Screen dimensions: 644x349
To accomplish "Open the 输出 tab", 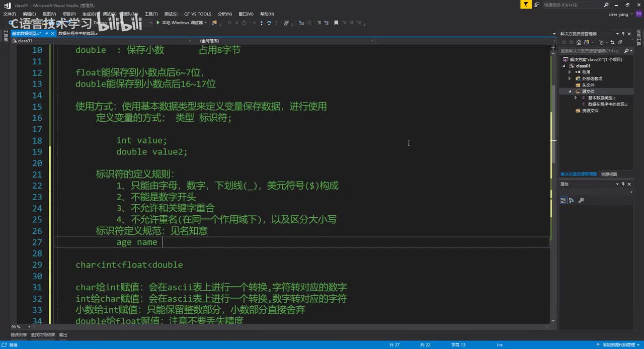I will [63, 335].
